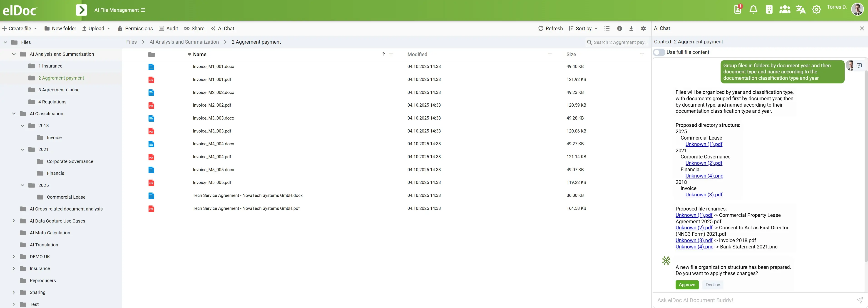Click the file info icon in toolbar
The height and width of the screenshot is (308, 868).
[x=619, y=29]
